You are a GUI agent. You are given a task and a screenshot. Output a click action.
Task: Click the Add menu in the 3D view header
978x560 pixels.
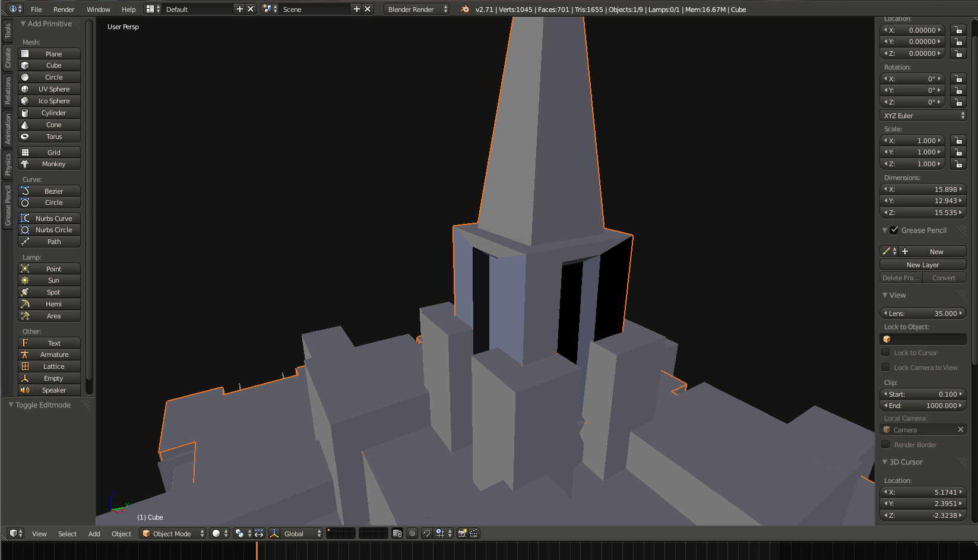click(94, 533)
